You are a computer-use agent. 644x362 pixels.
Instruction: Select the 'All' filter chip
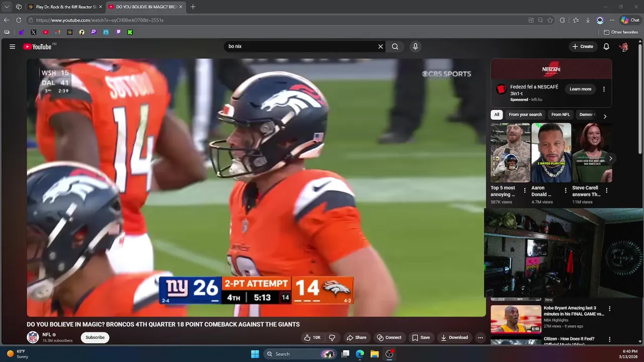point(497,115)
